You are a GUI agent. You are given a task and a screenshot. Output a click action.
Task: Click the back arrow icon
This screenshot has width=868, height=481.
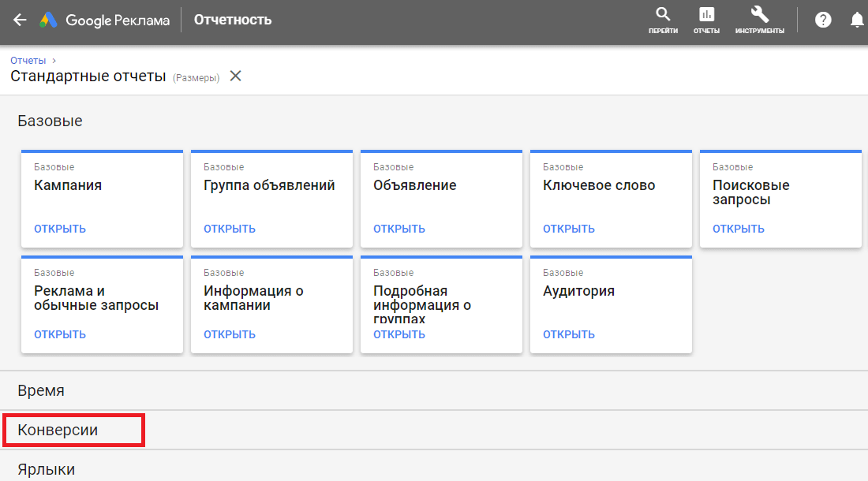(x=20, y=21)
